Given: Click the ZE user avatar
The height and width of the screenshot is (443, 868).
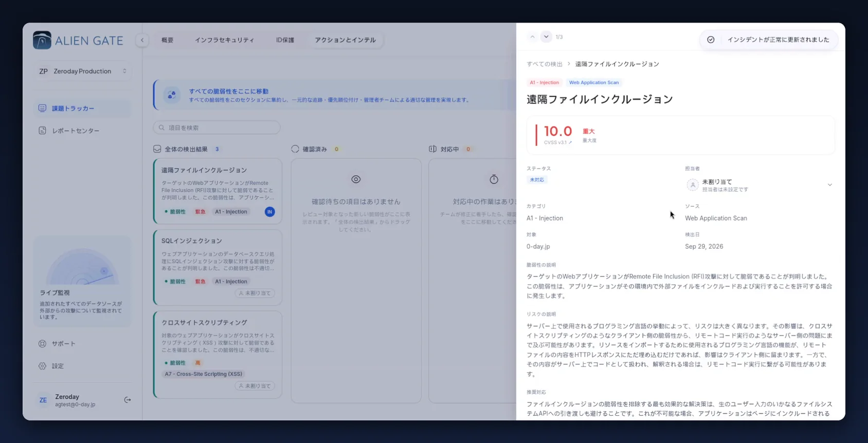Looking at the screenshot, I should (x=43, y=400).
